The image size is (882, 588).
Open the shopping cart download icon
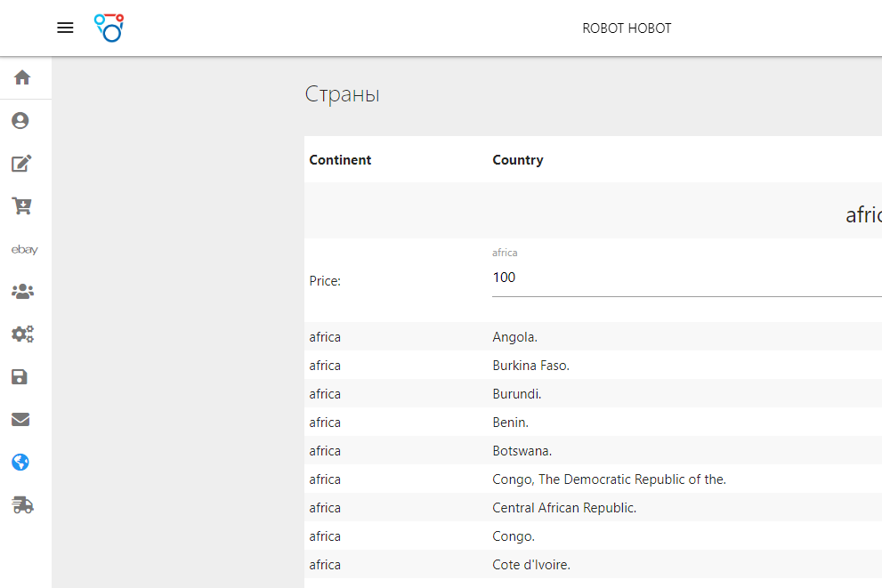pyautogui.click(x=21, y=206)
